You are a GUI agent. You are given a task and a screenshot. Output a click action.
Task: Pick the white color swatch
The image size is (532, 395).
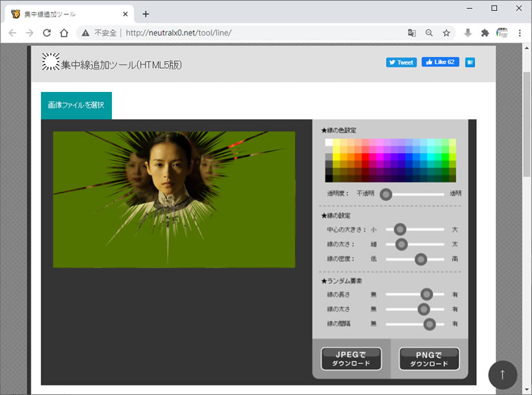coord(329,142)
